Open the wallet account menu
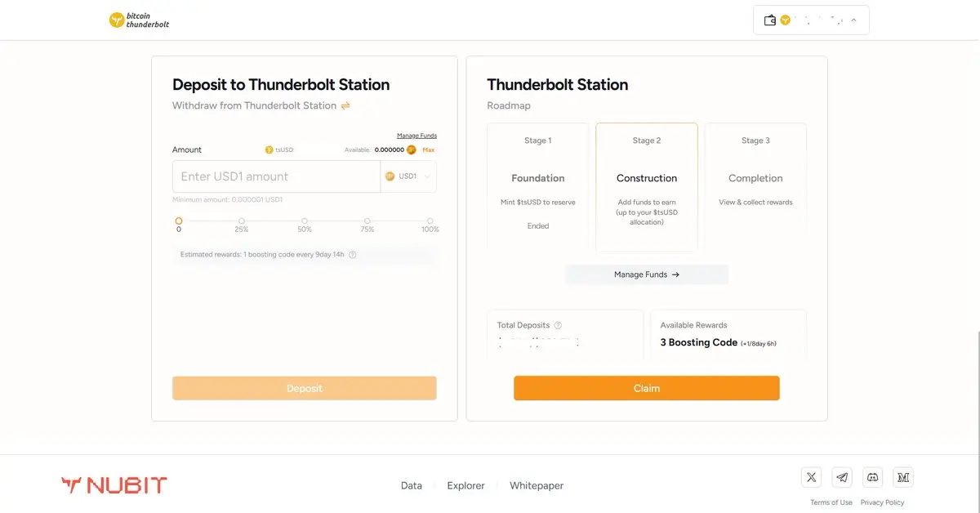Screen dimensions: 980x513 [x=811, y=20]
